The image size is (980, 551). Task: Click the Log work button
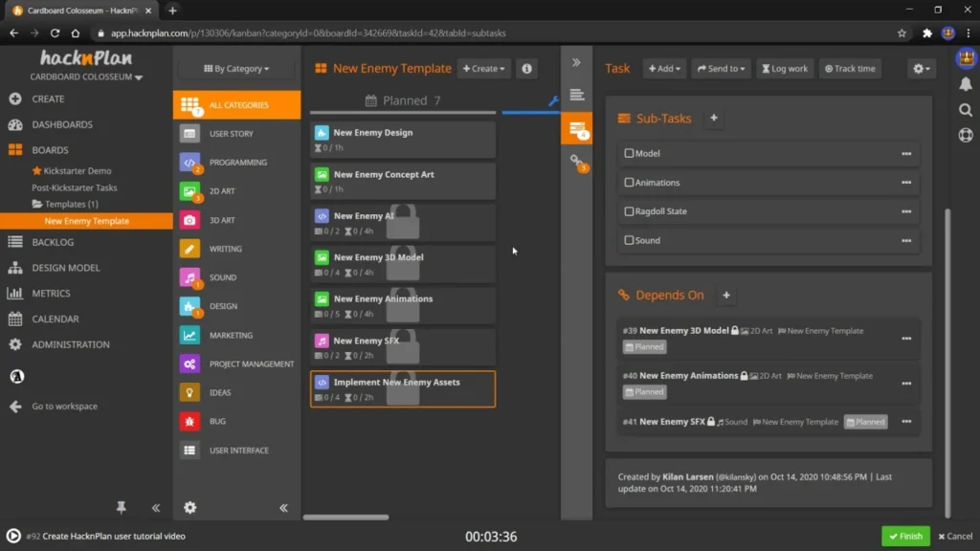[x=784, y=69]
